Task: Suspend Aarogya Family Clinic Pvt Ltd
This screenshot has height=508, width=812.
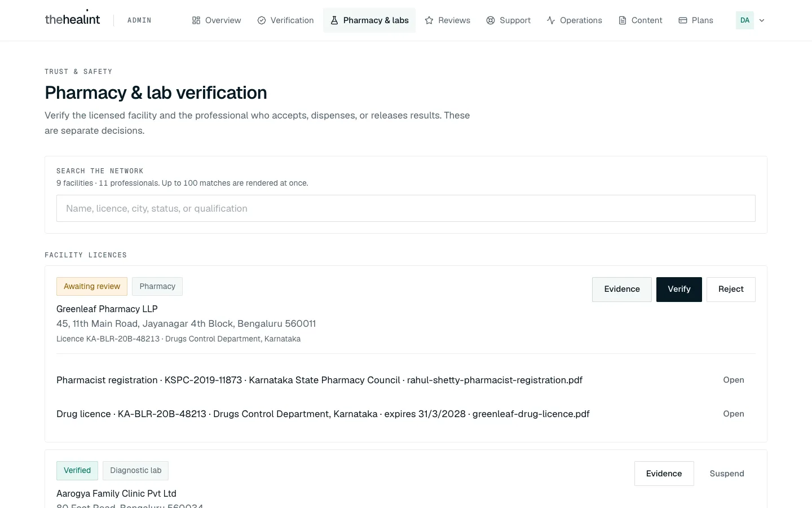Action: pos(727,474)
